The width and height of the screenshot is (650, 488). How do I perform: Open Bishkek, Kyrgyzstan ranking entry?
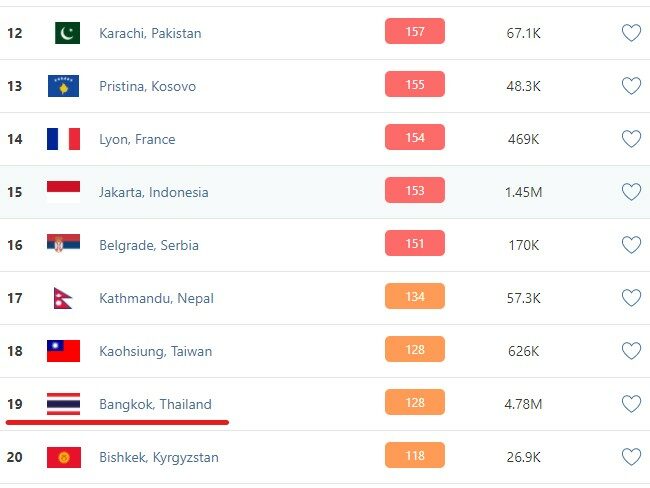[159, 457]
